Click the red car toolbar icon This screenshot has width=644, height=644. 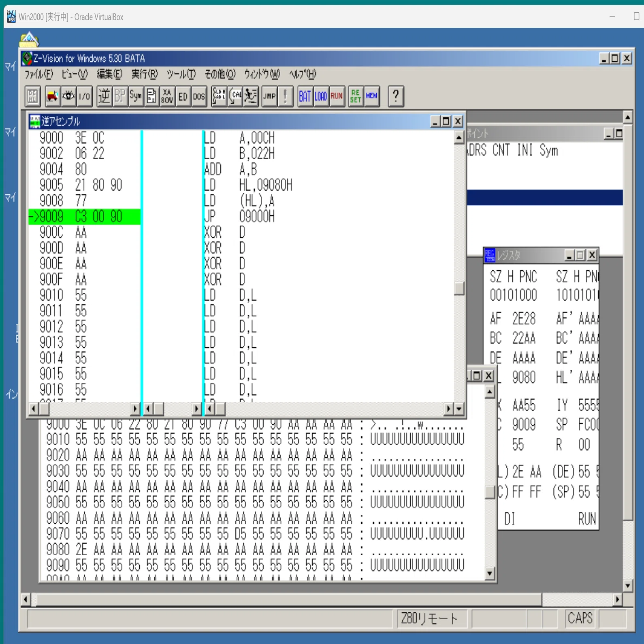click(53, 96)
